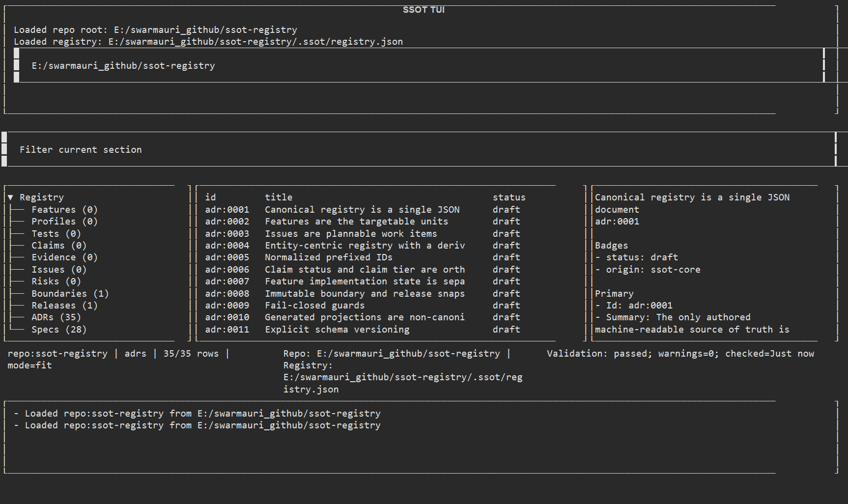Click draft status of Fail-closed guards row

[506, 306]
